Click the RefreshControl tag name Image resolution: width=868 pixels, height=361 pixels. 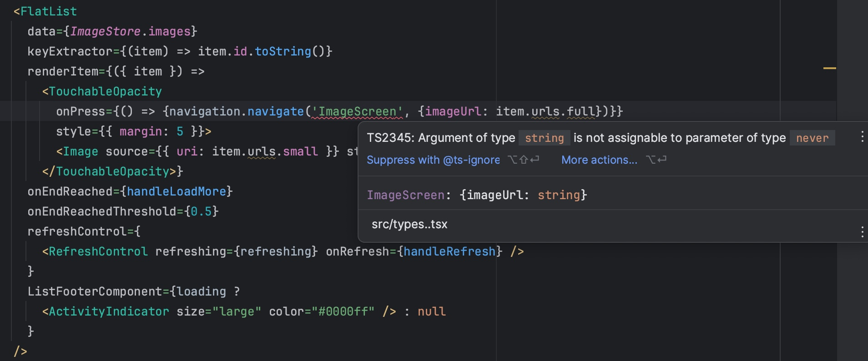pyautogui.click(x=98, y=251)
